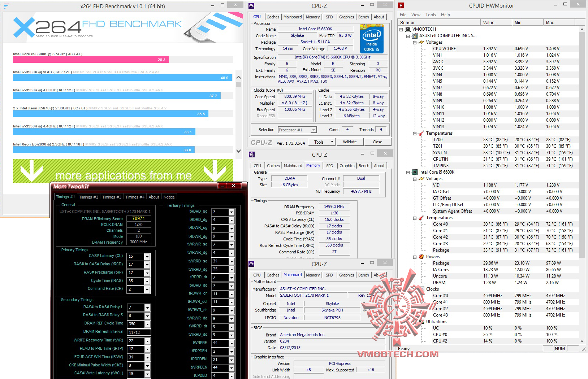Click the voltage icon above the VID row
Image resolution: width=588 pixels, height=379 pixels.
421,179
